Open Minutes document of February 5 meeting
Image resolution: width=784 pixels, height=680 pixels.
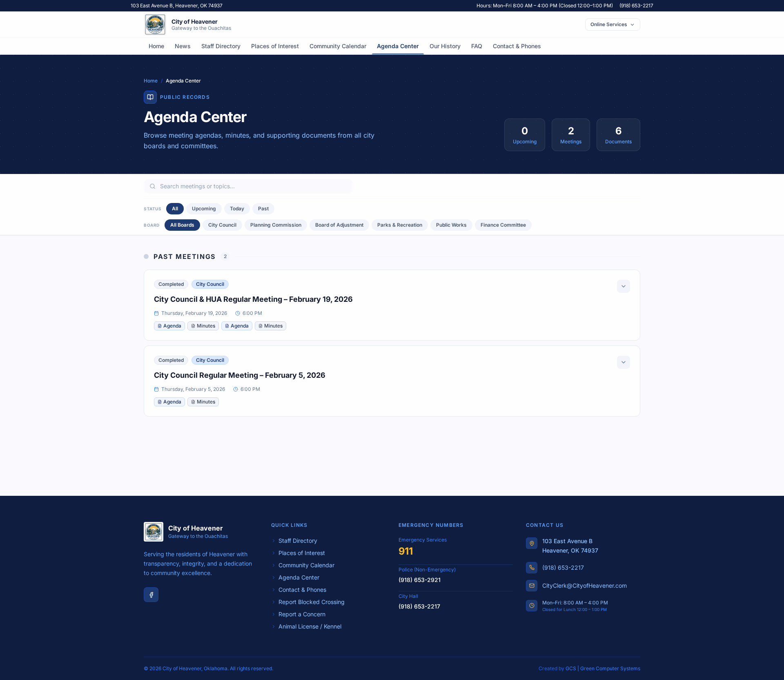click(203, 402)
